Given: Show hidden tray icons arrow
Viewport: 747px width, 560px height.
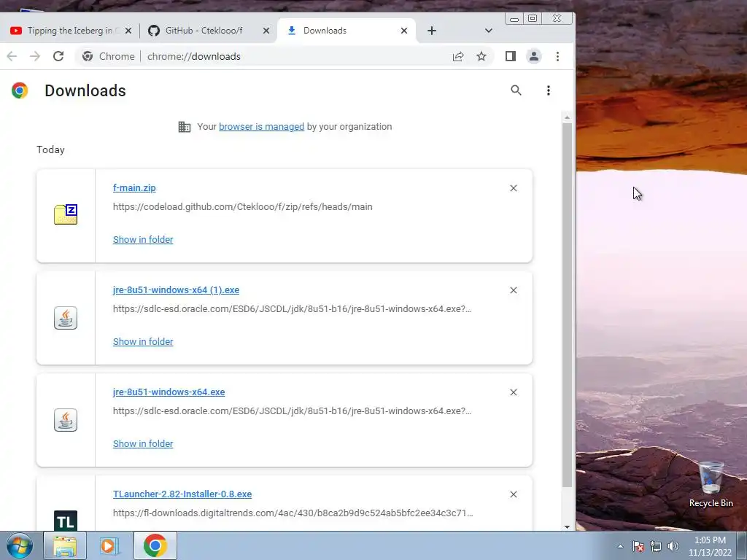Looking at the screenshot, I should point(620,546).
